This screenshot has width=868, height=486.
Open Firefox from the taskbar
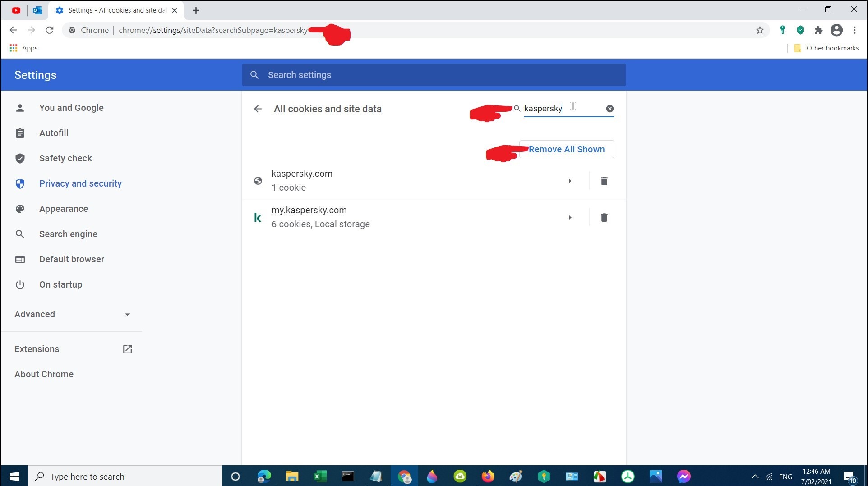pyautogui.click(x=488, y=477)
